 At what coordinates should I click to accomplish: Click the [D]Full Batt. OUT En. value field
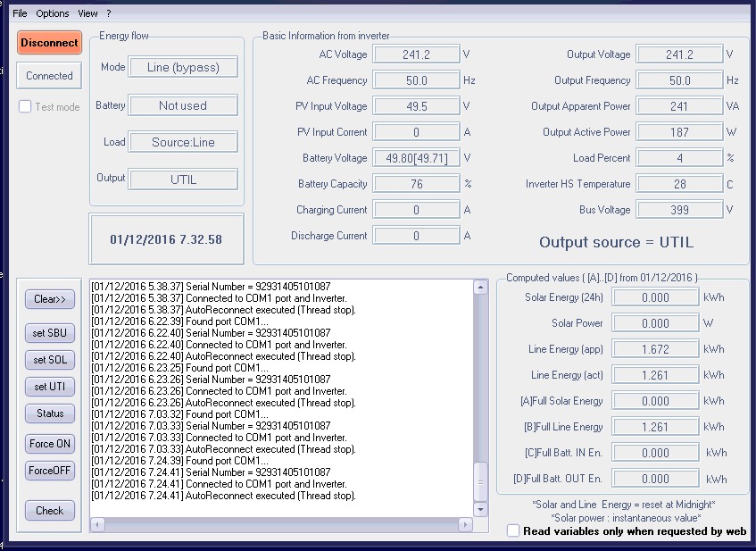[656, 479]
